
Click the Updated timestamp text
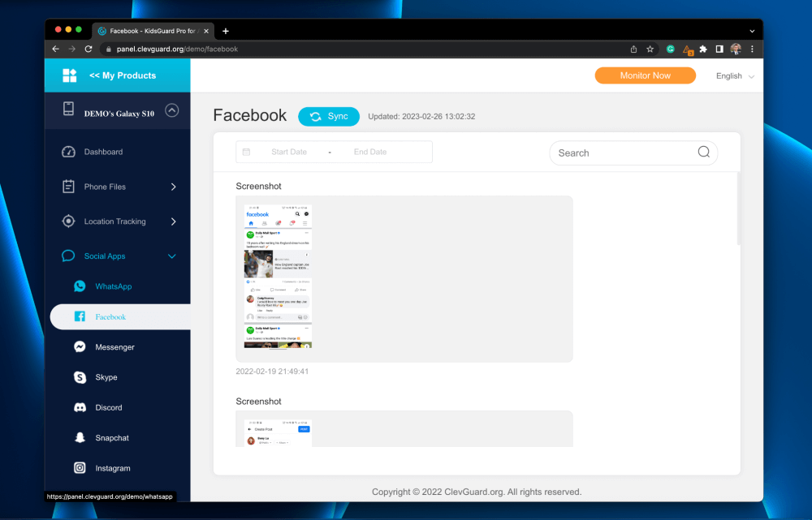point(421,117)
